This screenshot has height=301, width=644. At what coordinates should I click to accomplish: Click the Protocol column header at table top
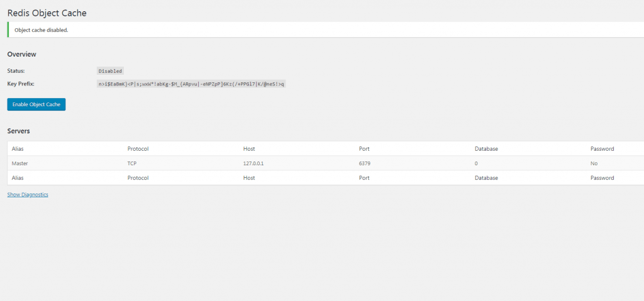138,149
